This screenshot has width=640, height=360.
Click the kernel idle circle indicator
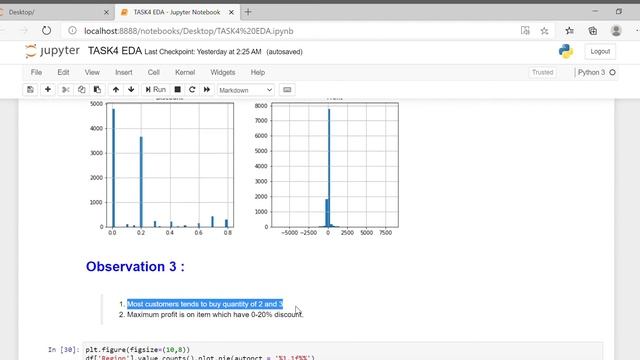coord(612,72)
